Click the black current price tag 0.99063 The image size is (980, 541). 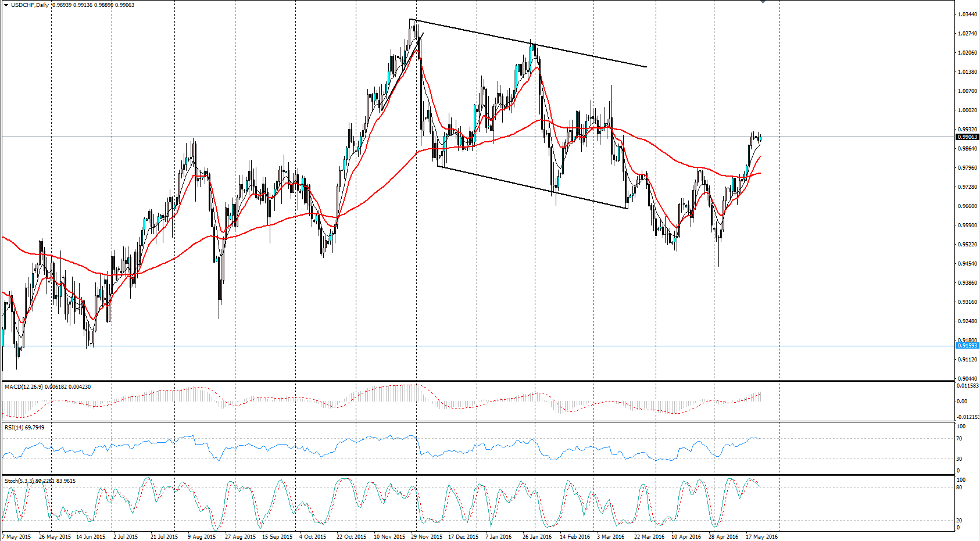click(x=967, y=137)
